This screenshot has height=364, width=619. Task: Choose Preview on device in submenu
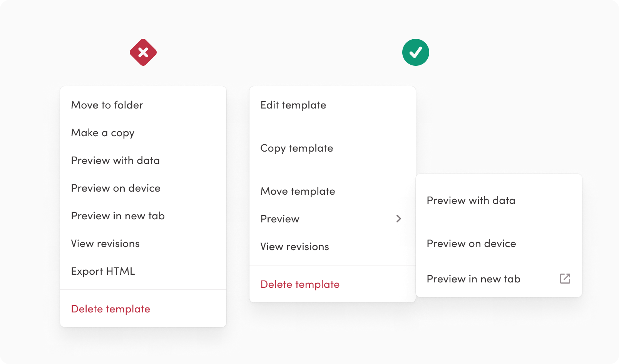[471, 244]
